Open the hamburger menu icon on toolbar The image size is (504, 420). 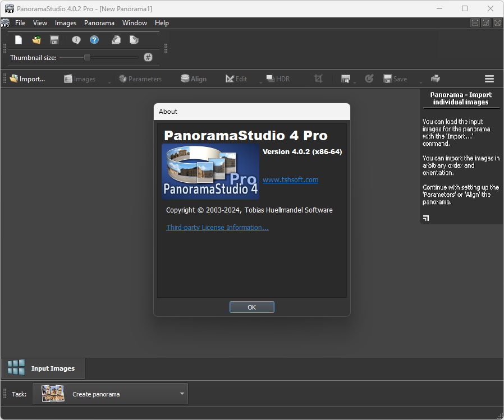point(489,79)
